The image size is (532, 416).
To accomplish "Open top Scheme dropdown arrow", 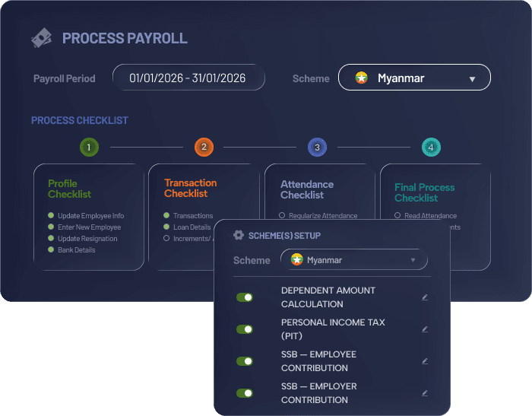I will [472, 79].
